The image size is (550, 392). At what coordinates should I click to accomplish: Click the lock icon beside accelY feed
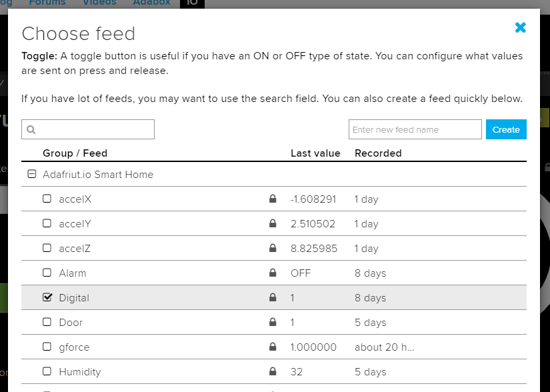point(273,223)
